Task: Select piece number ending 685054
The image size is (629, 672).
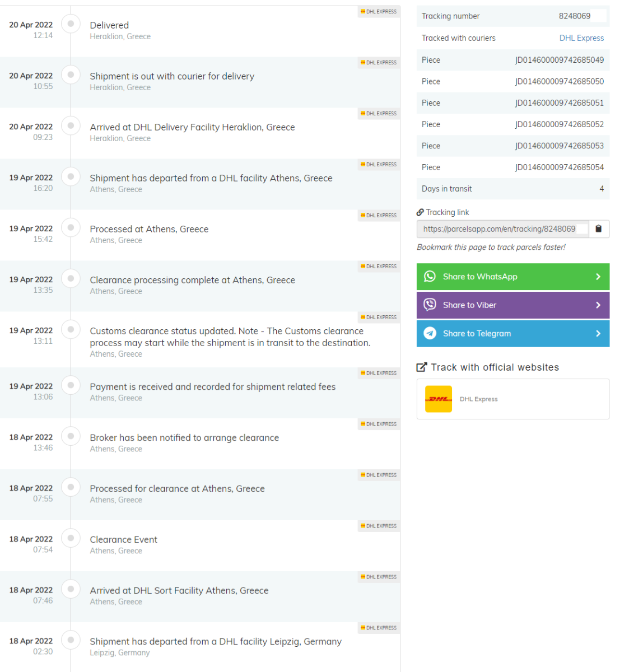Action: pyautogui.click(x=560, y=167)
